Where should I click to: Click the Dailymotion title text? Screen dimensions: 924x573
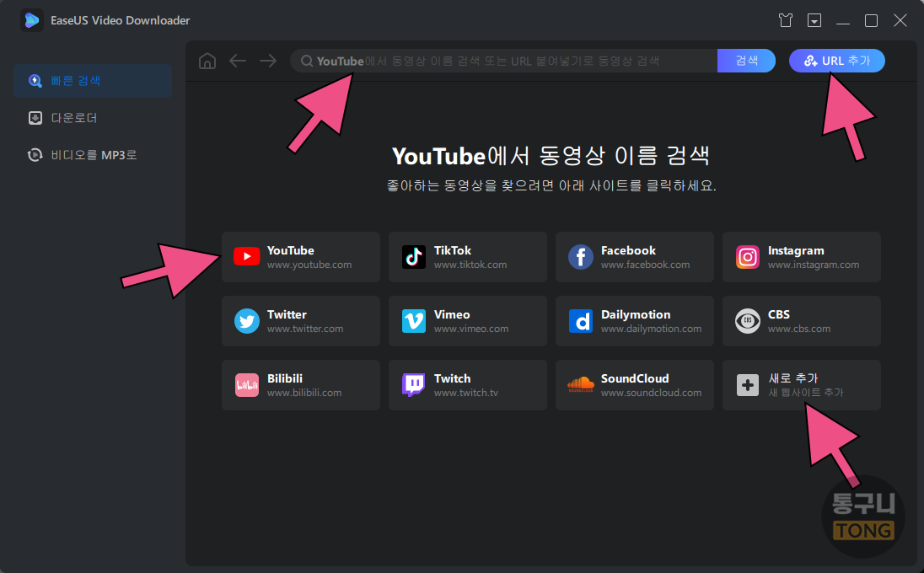(636, 314)
